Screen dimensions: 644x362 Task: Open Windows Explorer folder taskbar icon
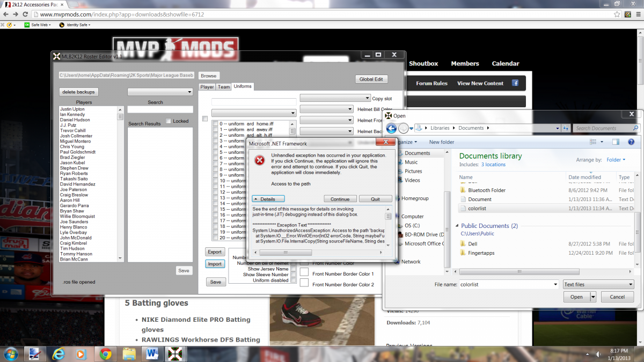point(129,354)
